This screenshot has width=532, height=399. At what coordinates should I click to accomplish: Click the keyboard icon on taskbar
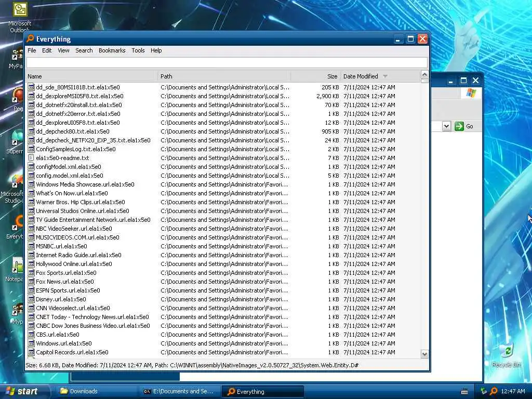point(464,392)
